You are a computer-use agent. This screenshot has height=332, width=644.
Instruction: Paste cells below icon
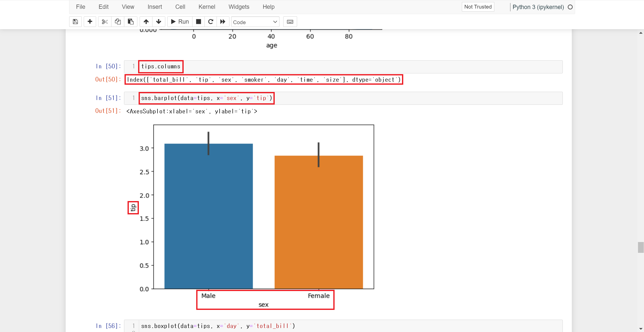pyautogui.click(x=131, y=22)
